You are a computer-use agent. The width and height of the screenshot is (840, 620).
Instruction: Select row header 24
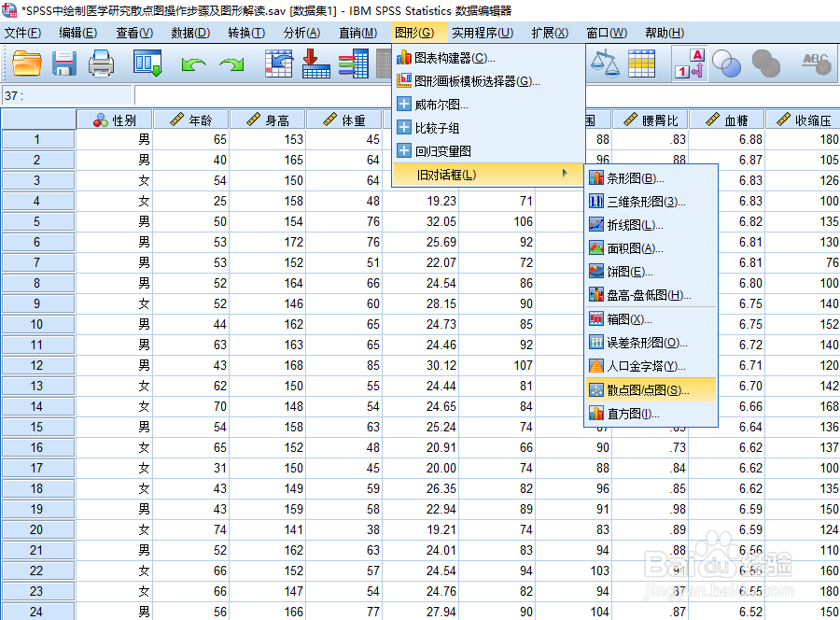tap(37, 612)
